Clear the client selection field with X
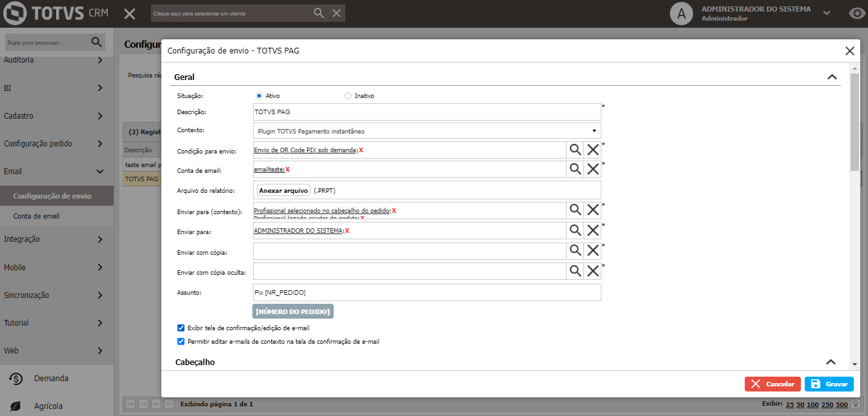Viewport: 868px width, 416px height. pos(336,13)
